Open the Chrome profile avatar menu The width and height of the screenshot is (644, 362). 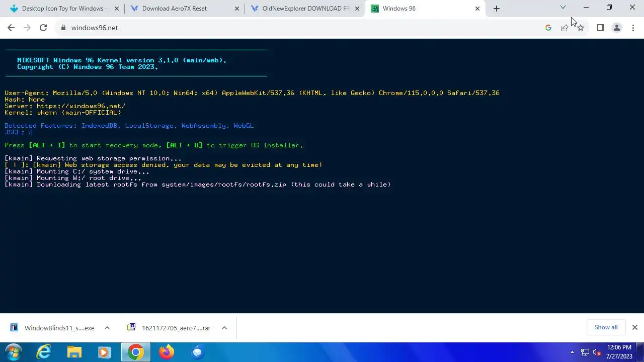616,28
